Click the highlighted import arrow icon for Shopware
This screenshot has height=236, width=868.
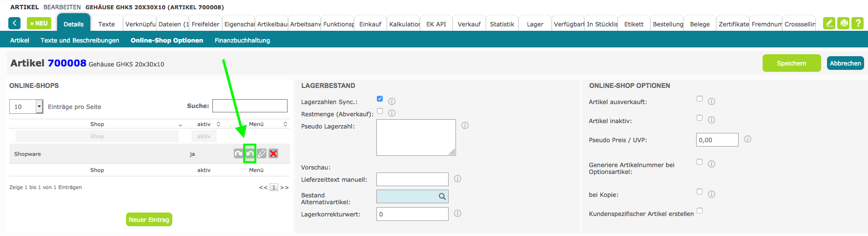[250, 153]
